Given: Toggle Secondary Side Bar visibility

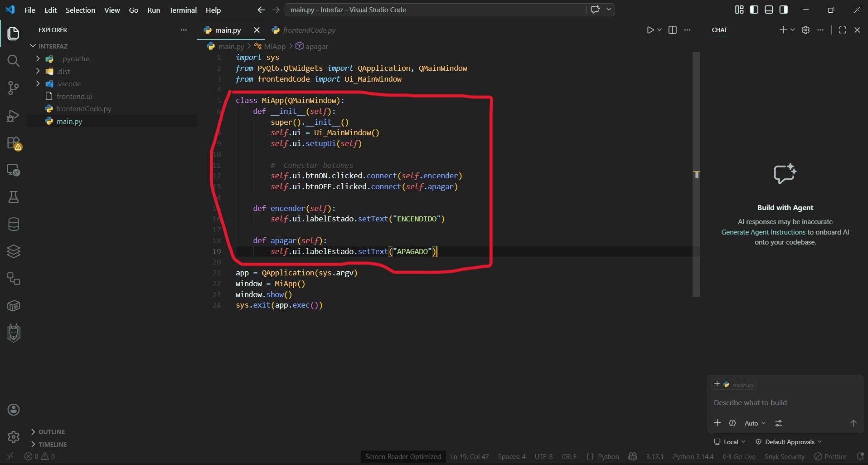Looking at the screenshot, I should 784,10.
